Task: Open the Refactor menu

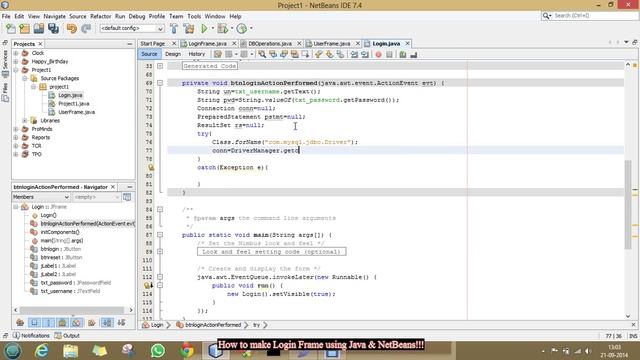Action: [x=100, y=16]
